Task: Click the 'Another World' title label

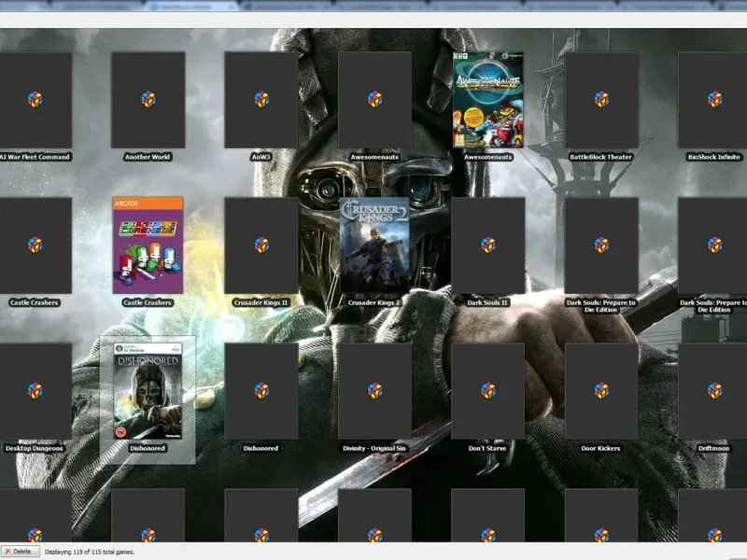Action: 148,157
